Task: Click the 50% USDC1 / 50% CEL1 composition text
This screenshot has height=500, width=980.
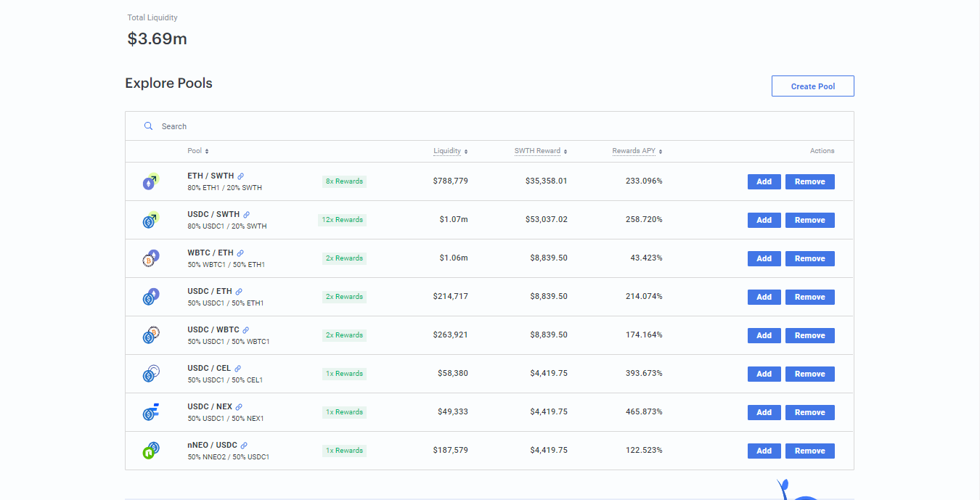Action: pyautogui.click(x=225, y=380)
